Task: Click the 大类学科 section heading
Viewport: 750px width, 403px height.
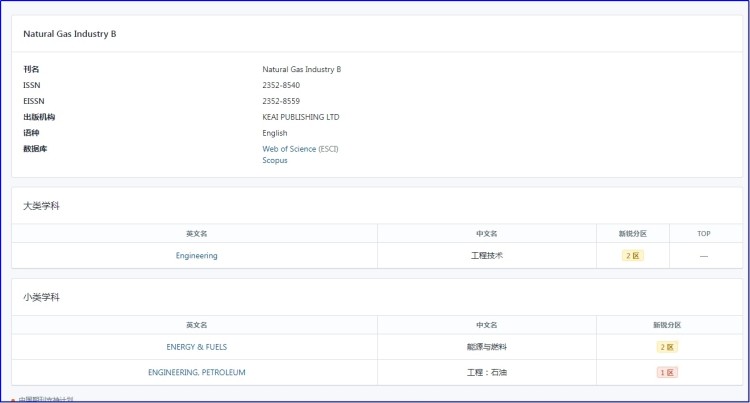Action: click(x=42, y=205)
